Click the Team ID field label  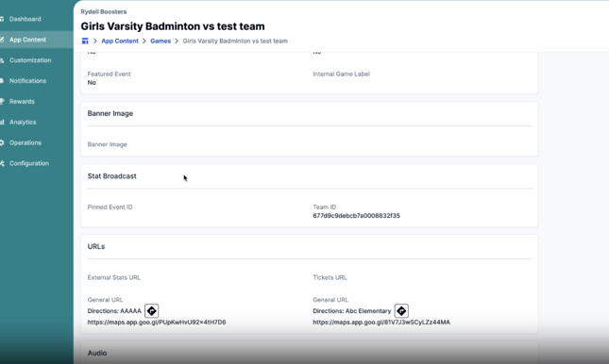click(x=324, y=207)
